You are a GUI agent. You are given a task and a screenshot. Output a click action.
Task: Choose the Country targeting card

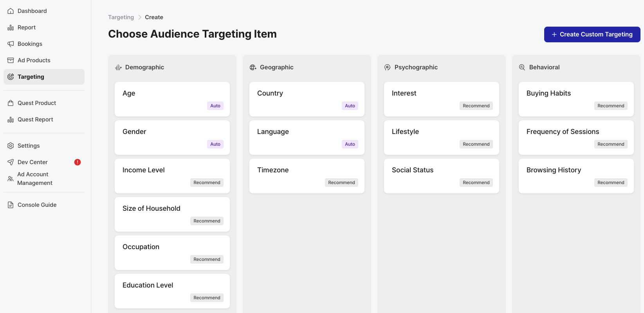tap(307, 99)
